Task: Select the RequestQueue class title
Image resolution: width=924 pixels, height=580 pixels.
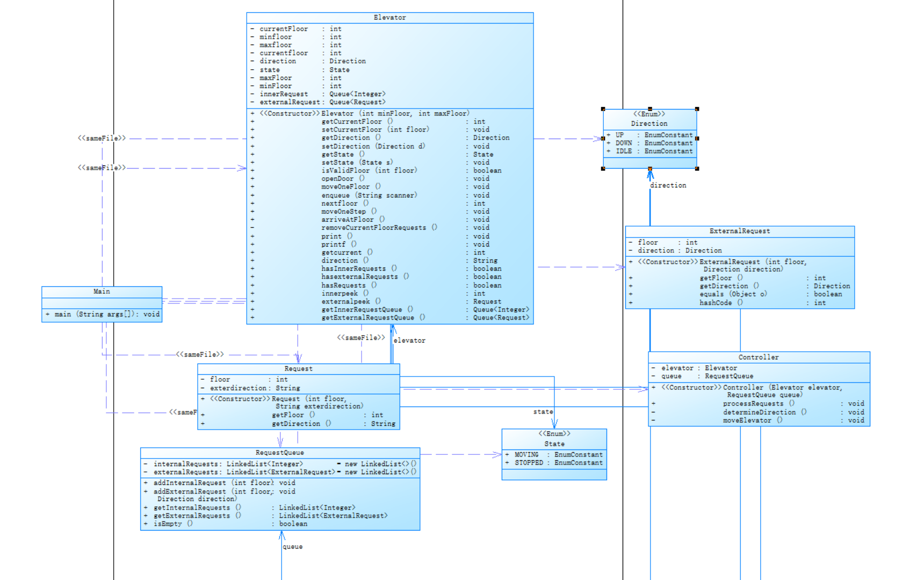Action: (x=279, y=453)
